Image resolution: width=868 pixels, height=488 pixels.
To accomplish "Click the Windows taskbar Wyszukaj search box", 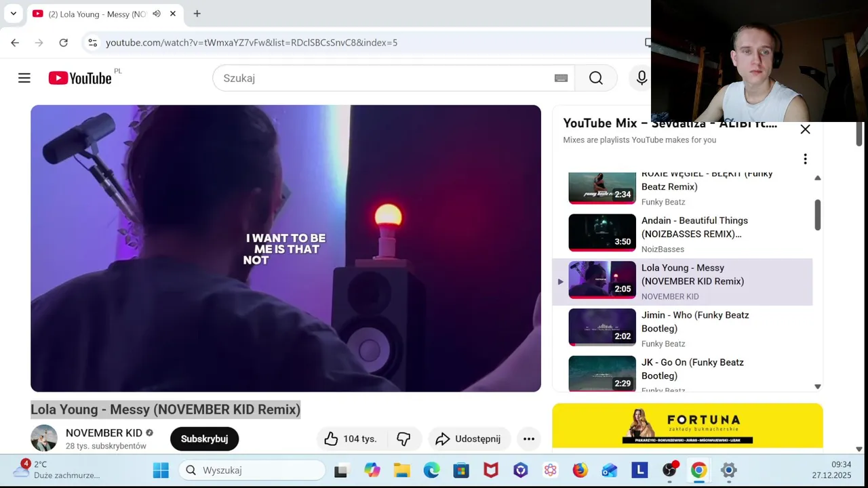I will tap(252, 470).
